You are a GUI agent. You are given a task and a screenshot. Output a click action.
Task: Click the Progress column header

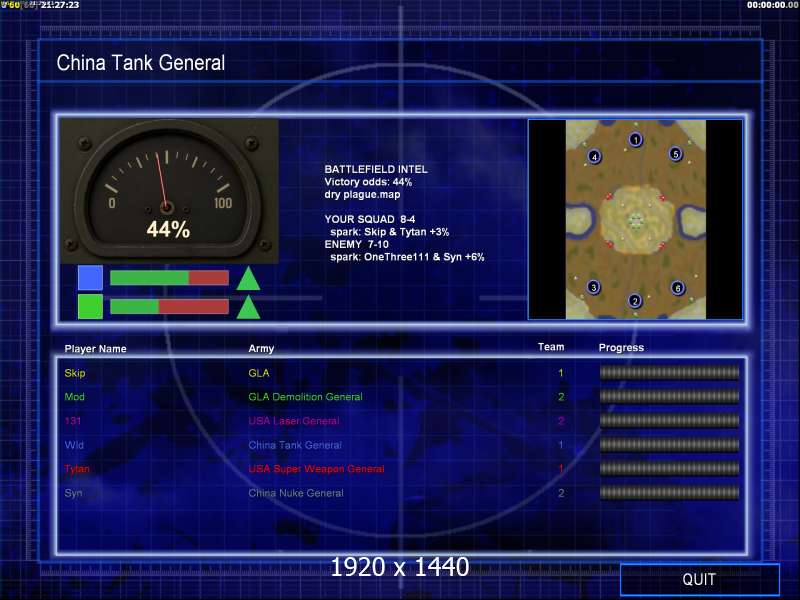[x=621, y=347]
